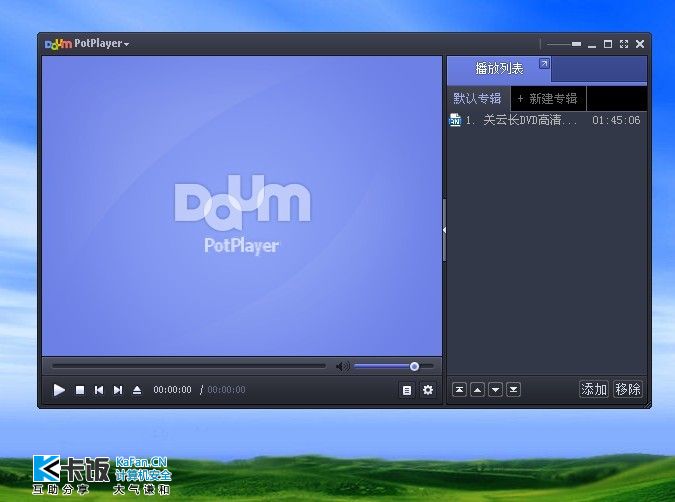Switch to the 播放列表 tab
The image size is (675, 502).
499,69
